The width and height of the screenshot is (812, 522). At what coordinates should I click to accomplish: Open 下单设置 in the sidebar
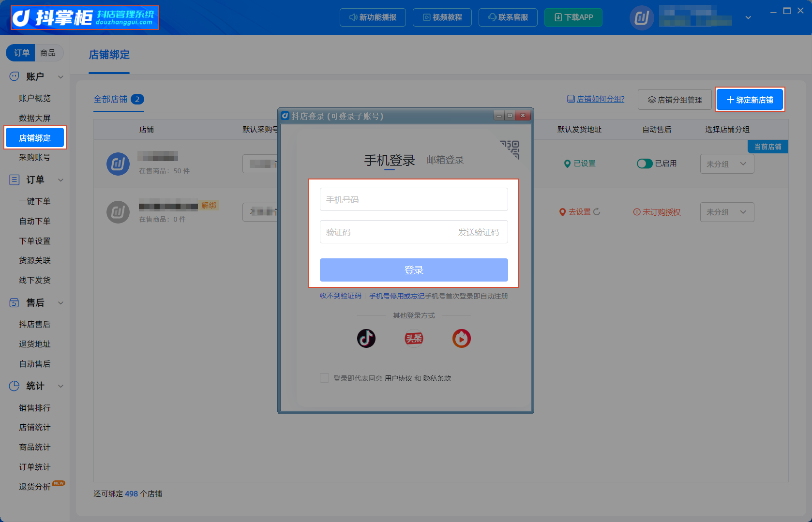pos(35,241)
